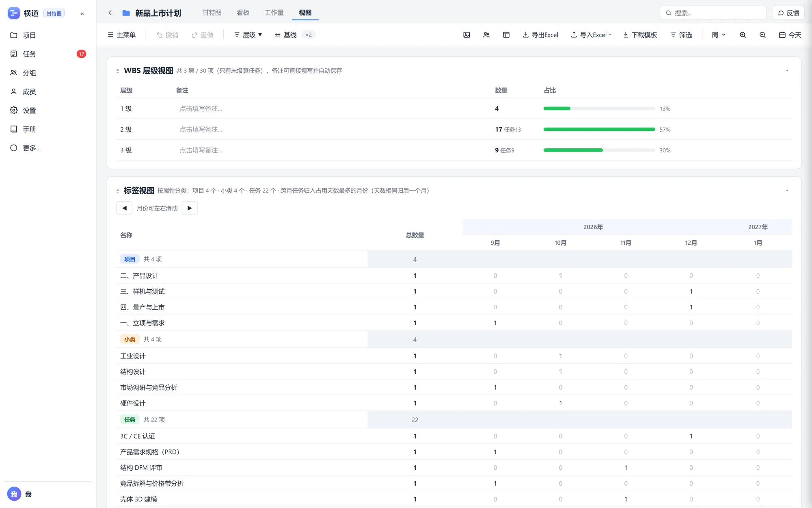Screen dimensions: 812x508
Task: Go back using the left arrow
Action: (110, 13)
